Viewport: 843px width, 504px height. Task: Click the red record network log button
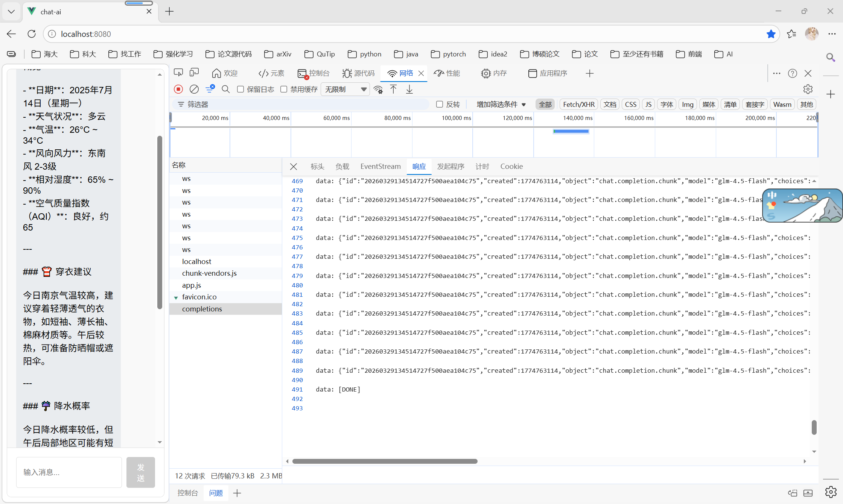pyautogui.click(x=178, y=89)
